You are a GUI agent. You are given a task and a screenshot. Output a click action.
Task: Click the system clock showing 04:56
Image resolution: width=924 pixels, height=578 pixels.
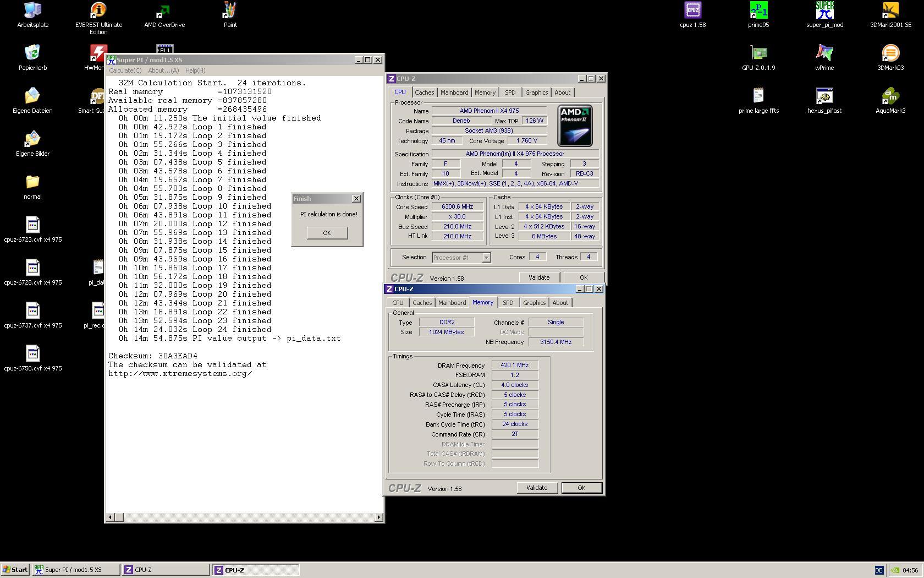pyautogui.click(x=910, y=570)
